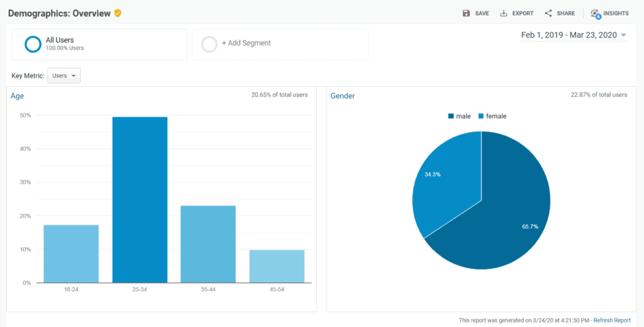Click the female legend color swatch
644x327 pixels.
click(481, 116)
